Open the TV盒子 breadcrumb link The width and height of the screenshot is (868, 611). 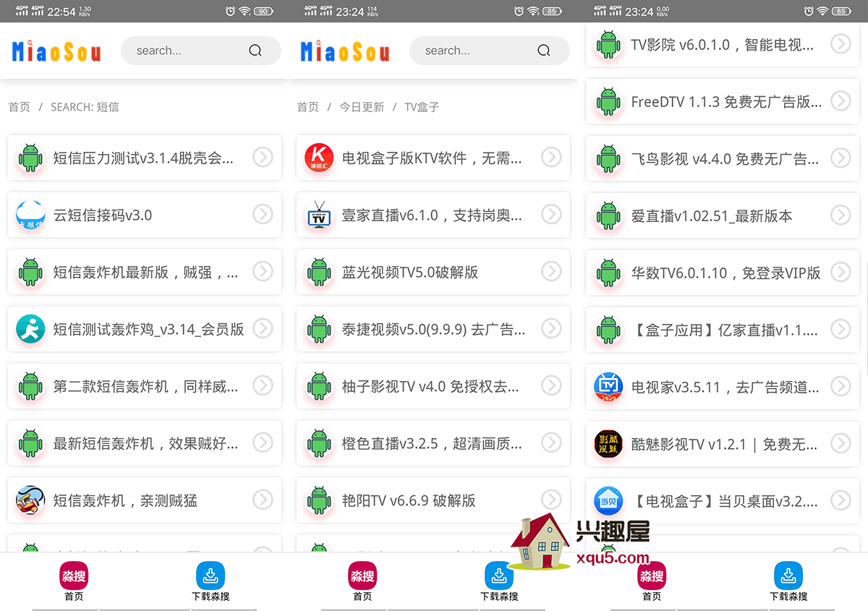click(422, 107)
